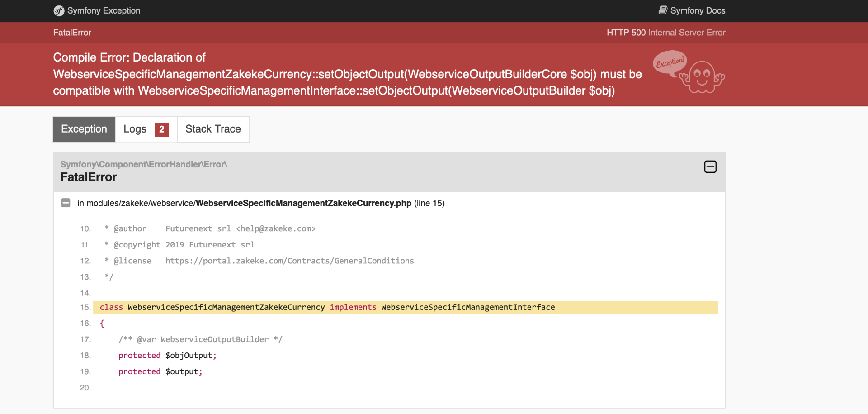Click the HTTP 500 Internal Server Error status
Viewport: 868px width, 414px height.
pos(666,33)
